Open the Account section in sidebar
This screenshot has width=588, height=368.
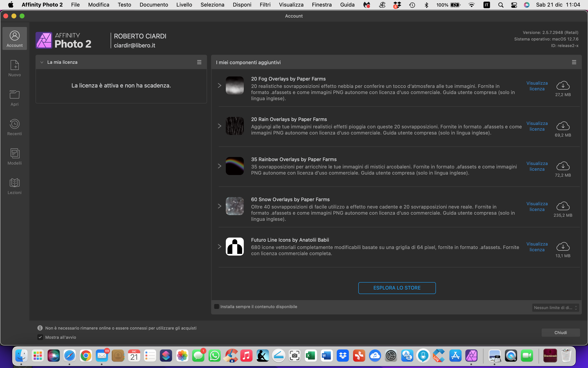click(x=14, y=38)
